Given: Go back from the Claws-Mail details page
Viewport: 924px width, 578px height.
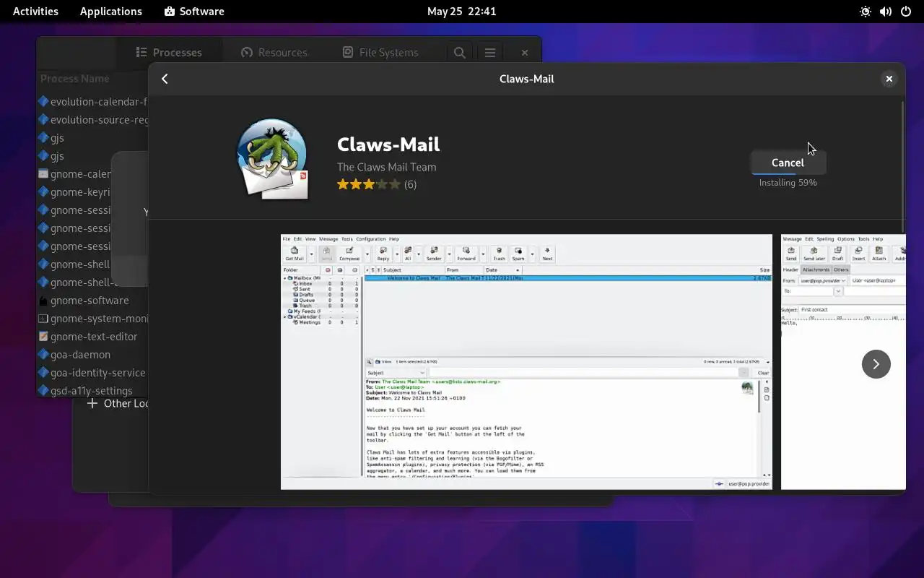Looking at the screenshot, I should pyautogui.click(x=165, y=79).
